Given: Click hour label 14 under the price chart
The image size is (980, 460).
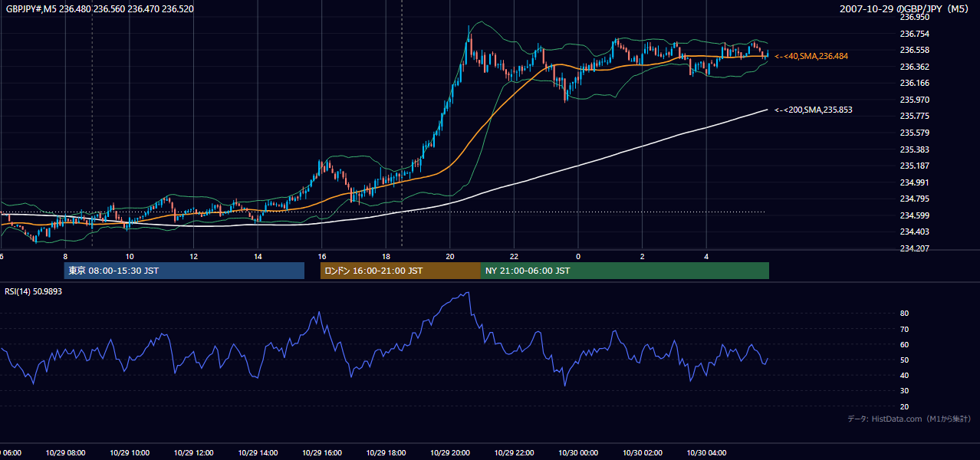Looking at the screenshot, I should click(x=258, y=256).
